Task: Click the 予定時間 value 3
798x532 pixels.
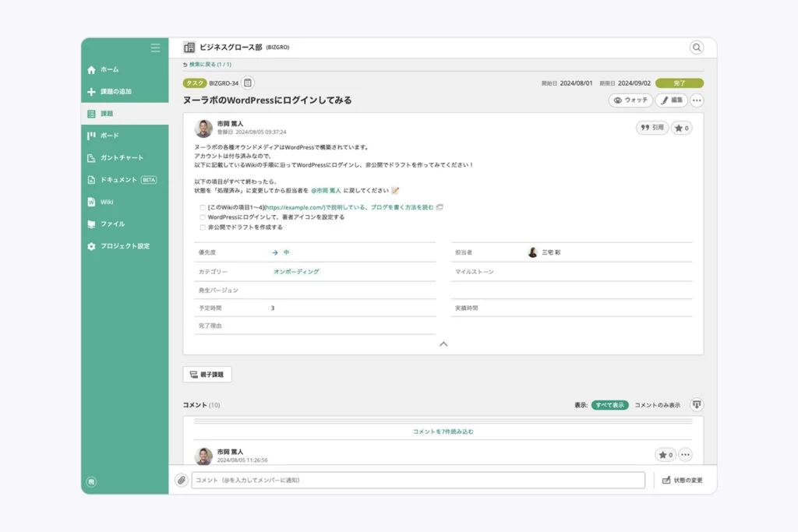Action: (273, 308)
